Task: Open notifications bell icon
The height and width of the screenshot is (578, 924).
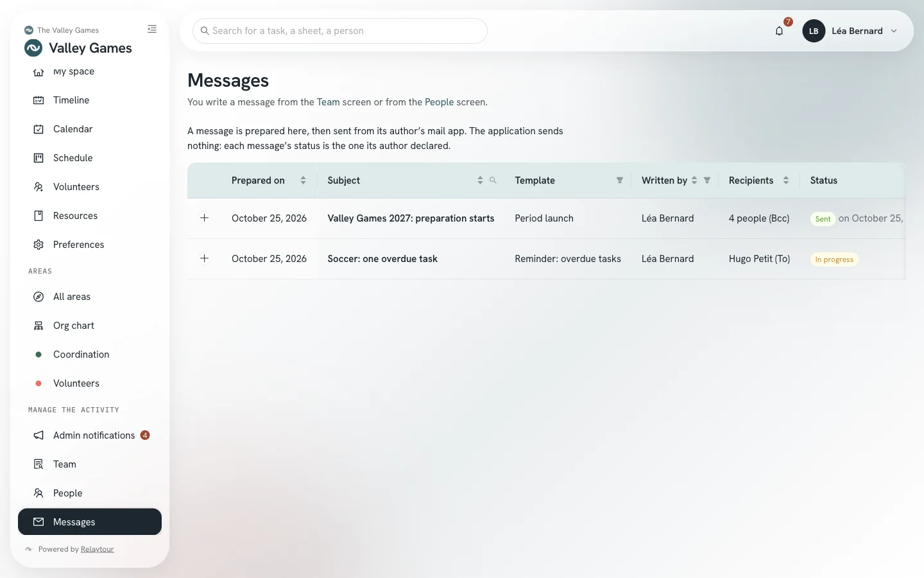Action: click(x=779, y=31)
